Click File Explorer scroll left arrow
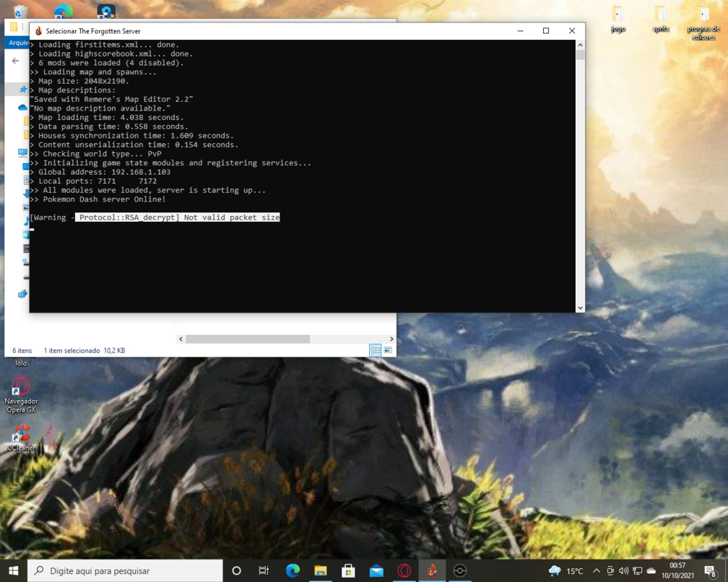 pos(181,339)
